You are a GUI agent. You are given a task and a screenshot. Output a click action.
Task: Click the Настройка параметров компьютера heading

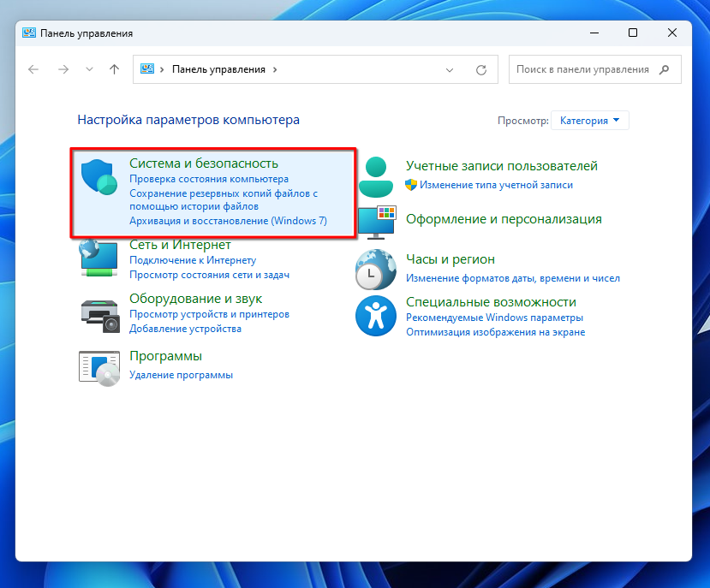click(x=188, y=120)
